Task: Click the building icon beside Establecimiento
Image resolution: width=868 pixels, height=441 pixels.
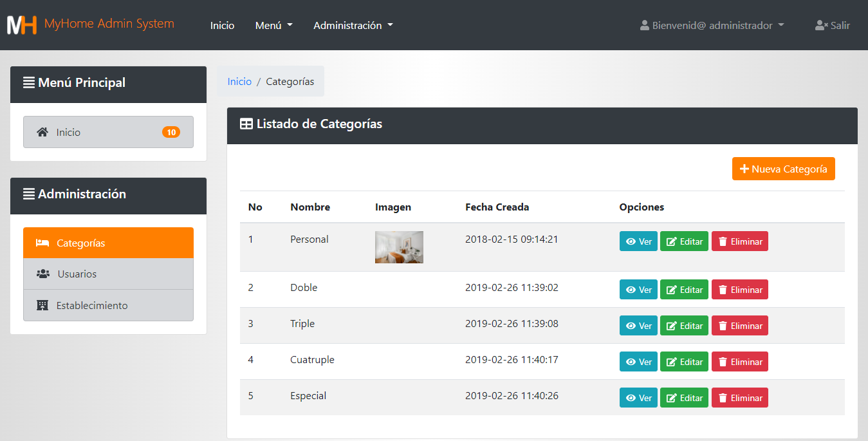Action: pyautogui.click(x=42, y=305)
